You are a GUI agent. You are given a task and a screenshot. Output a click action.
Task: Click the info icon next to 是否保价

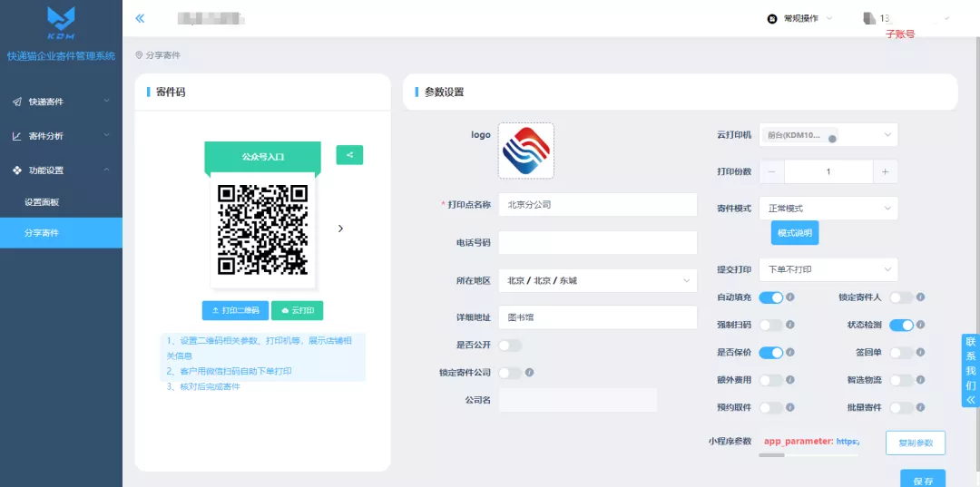[x=790, y=352]
